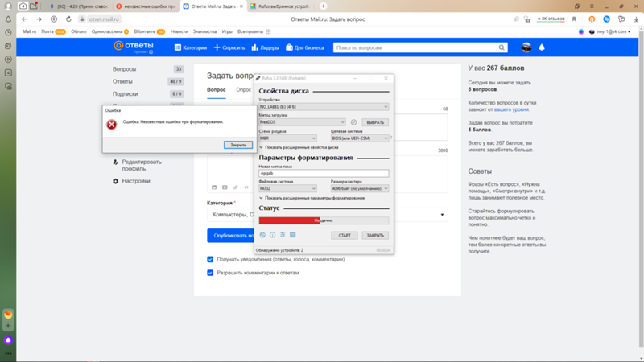Screen dimensions: 644x362
Task: Expand 'Показать расширенные свойства диска'
Action: click(299, 147)
